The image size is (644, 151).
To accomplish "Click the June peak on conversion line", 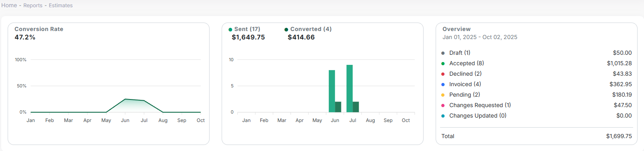I will pyautogui.click(x=125, y=99).
